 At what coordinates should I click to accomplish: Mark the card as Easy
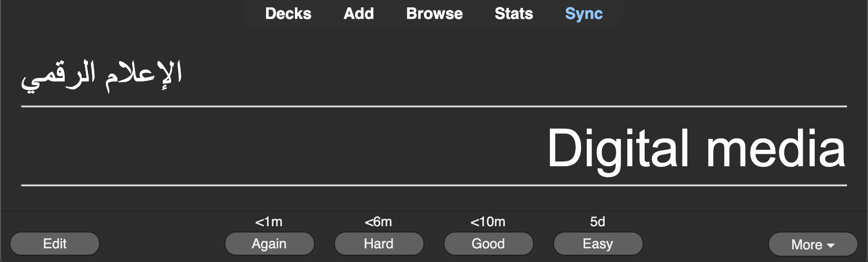point(598,244)
